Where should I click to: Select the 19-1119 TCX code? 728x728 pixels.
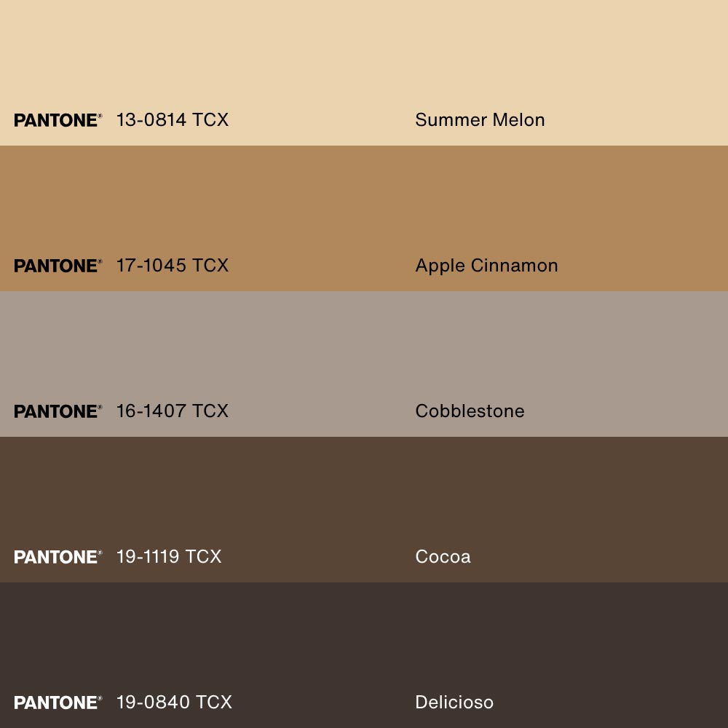pyautogui.click(x=169, y=557)
